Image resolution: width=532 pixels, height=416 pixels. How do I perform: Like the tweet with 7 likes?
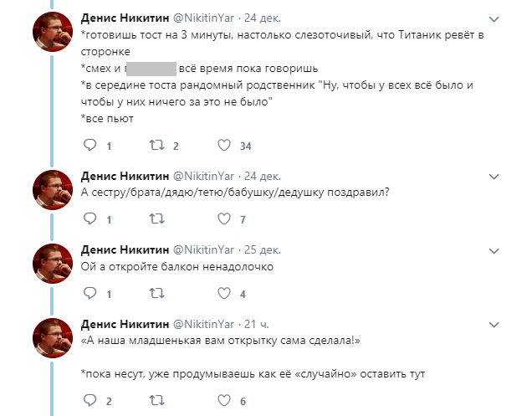pyautogui.click(x=223, y=219)
